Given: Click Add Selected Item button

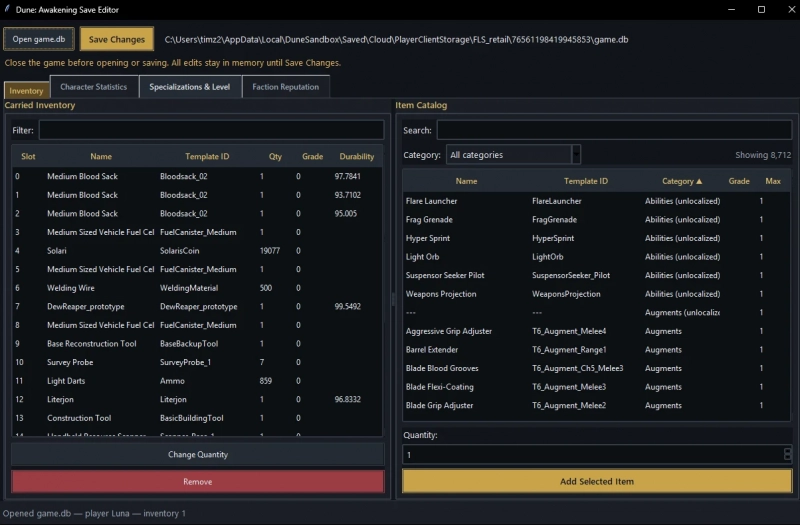Looking at the screenshot, I should tap(597, 481).
